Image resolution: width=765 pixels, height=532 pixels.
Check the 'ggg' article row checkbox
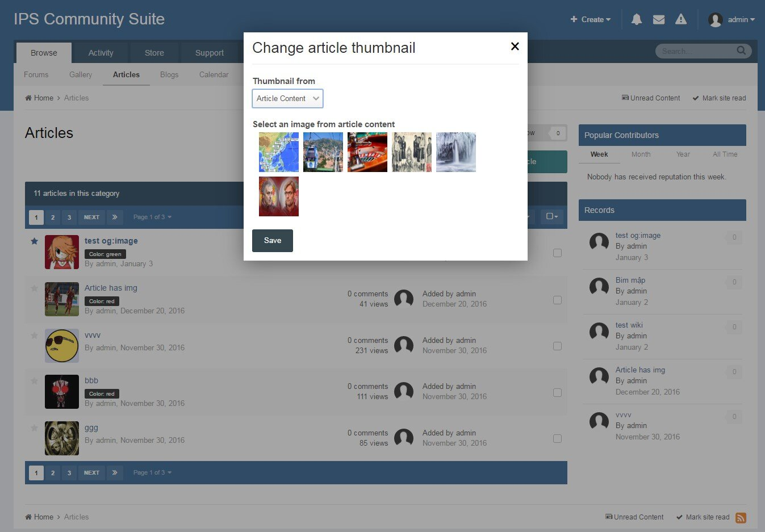point(557,439)
